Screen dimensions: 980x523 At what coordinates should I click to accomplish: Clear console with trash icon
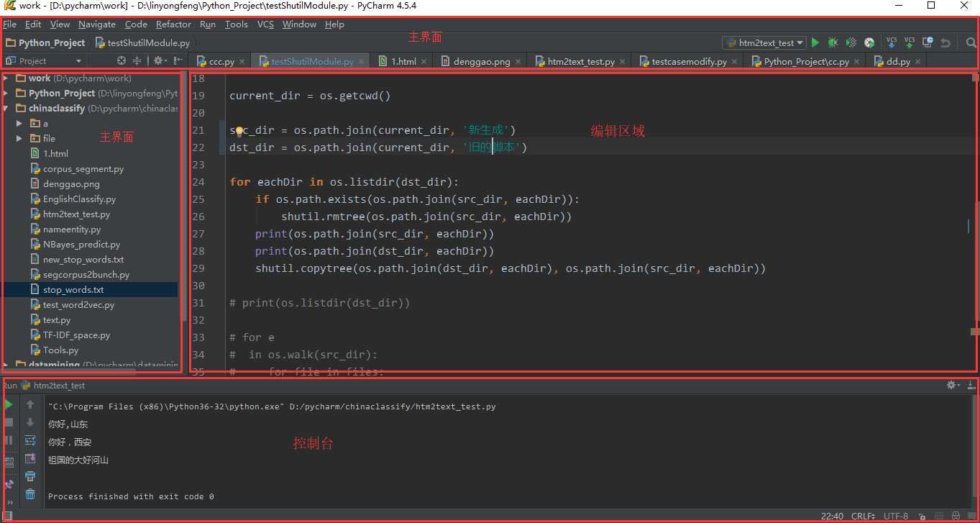pyautogui.click(x=30, y=494)
